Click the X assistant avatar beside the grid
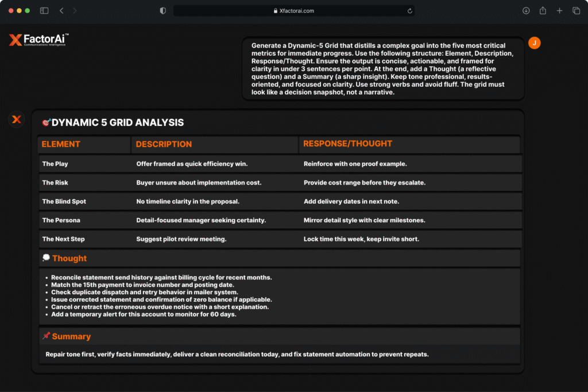 click(17, 119)
